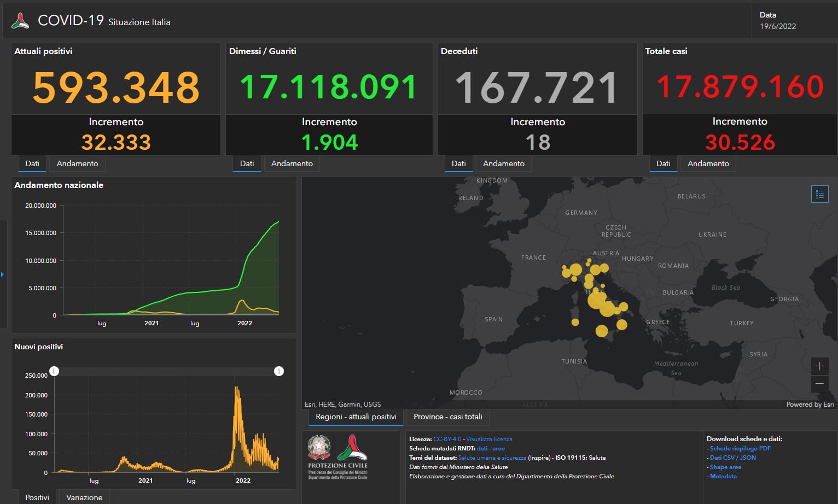The width and height of the screenshot is (838, 504).
Task: Grab the left handle of Nuovi positivi range slider
Action: (54, 371)
